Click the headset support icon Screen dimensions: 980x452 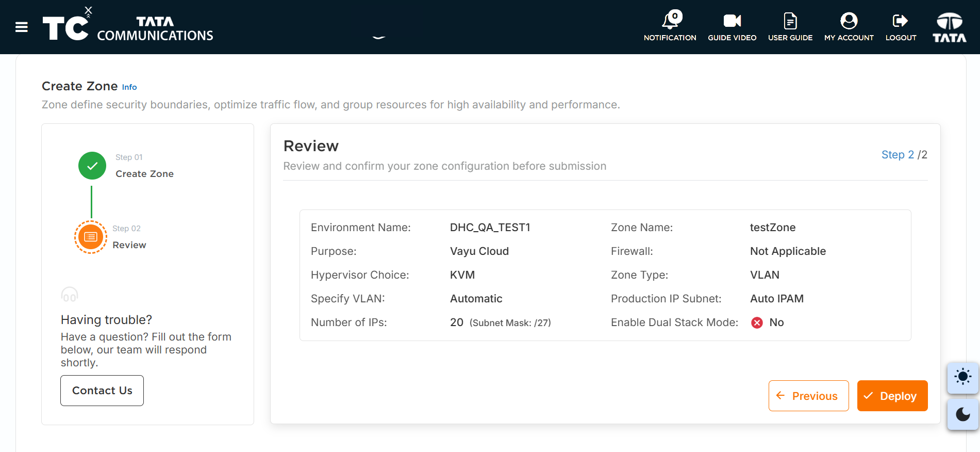click(70, 295)
